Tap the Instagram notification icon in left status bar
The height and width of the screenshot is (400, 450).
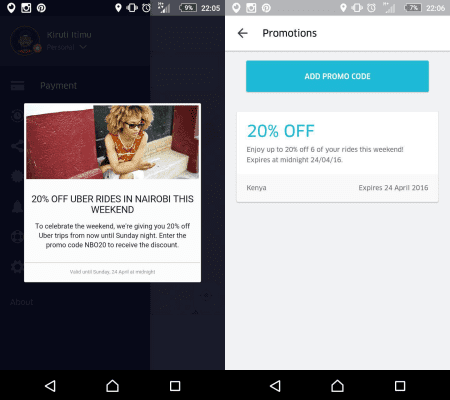tap(26, 8)
